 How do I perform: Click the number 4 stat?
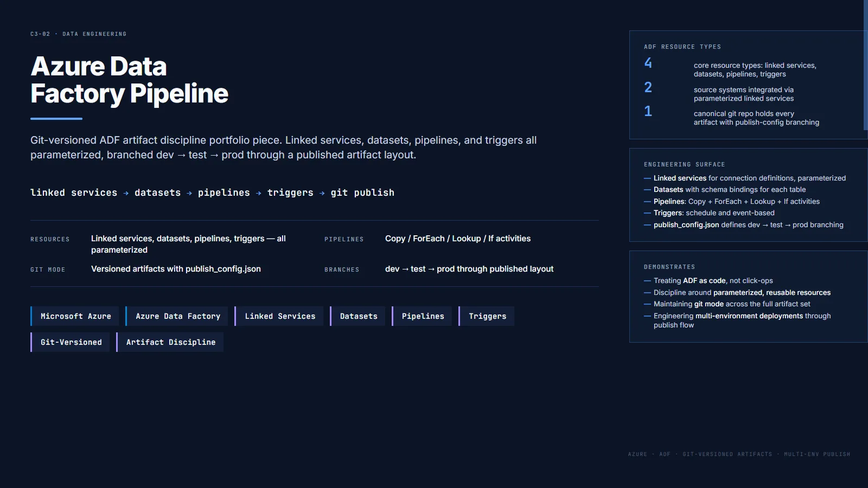click(x=648, y=63)
